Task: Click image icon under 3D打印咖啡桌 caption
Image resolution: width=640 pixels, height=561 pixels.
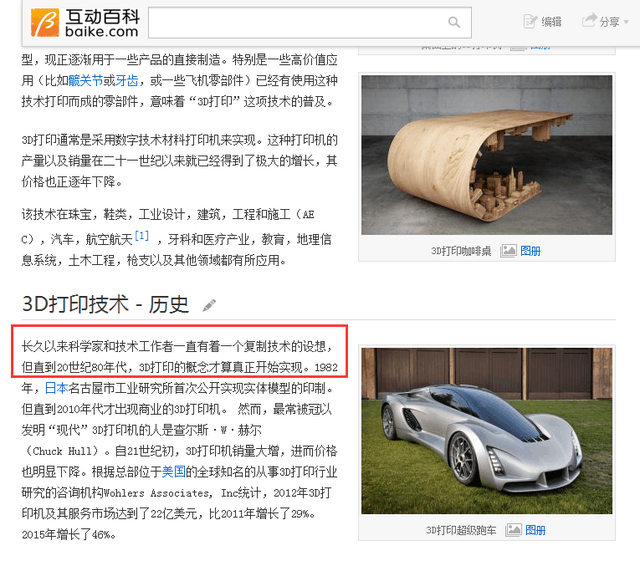Action: click(x=509, y=251)
